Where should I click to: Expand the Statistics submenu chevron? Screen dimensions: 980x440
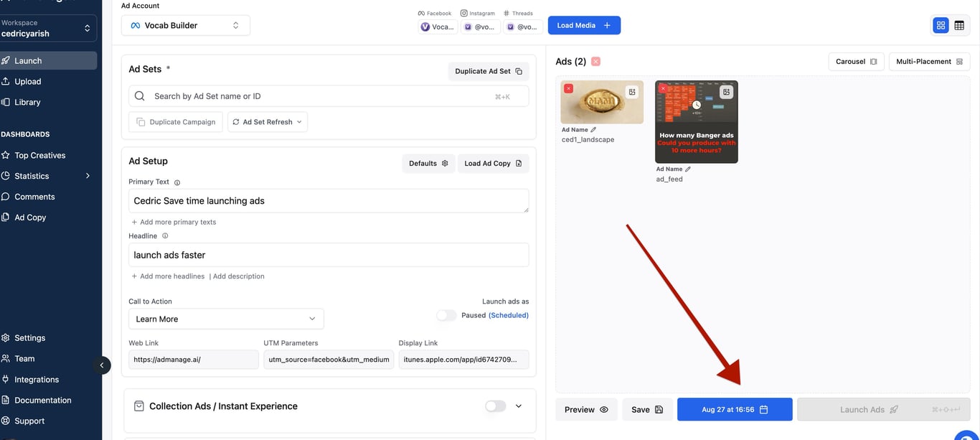[x=88, y=176]
